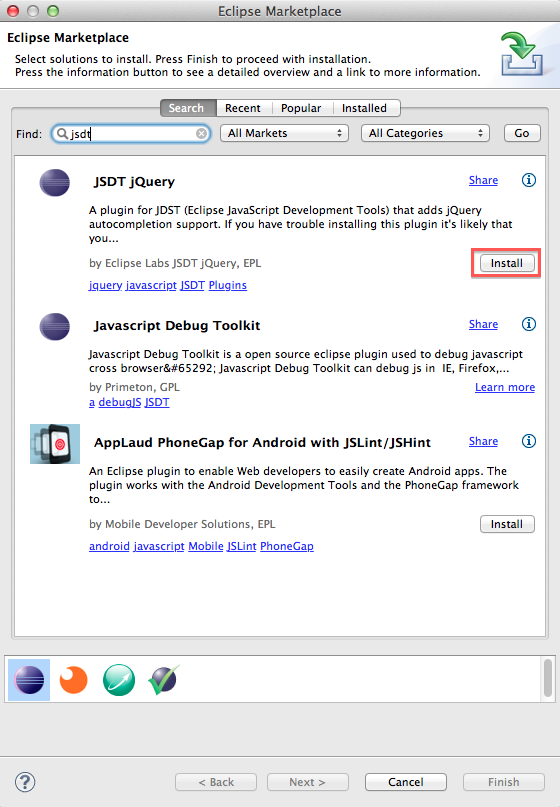Install the JSDT jQuery plugin

pyautogui.click(x=507, y=263)
